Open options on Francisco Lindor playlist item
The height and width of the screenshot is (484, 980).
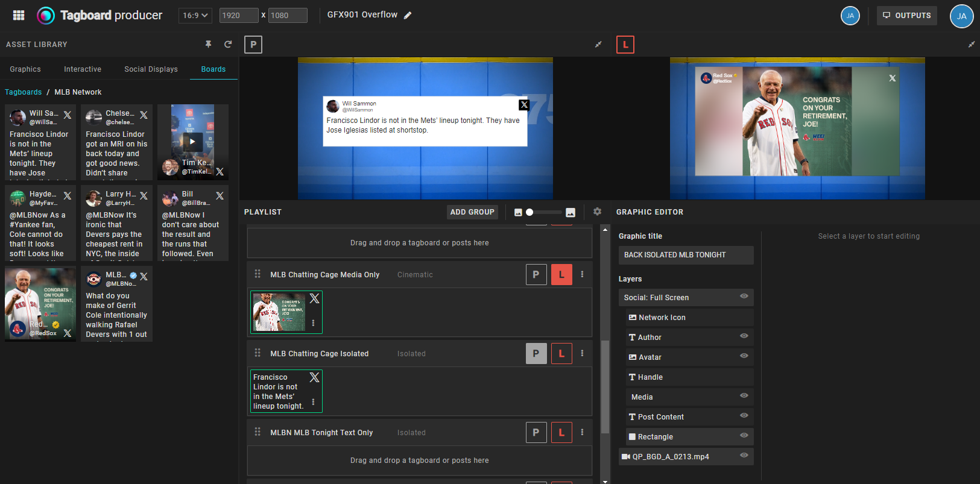313,402
